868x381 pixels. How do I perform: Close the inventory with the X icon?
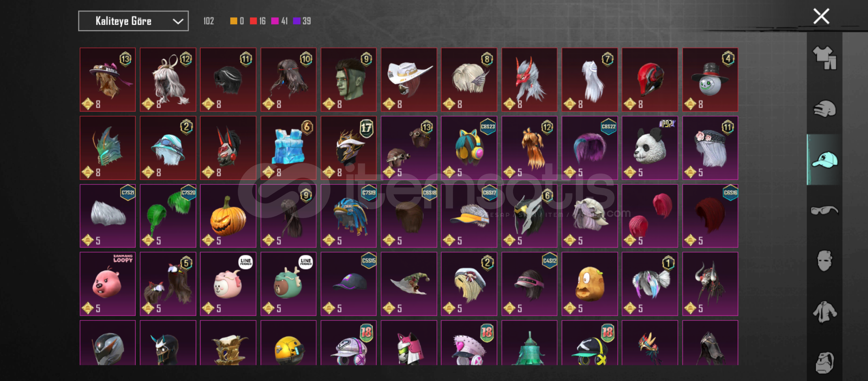point(821,16)
